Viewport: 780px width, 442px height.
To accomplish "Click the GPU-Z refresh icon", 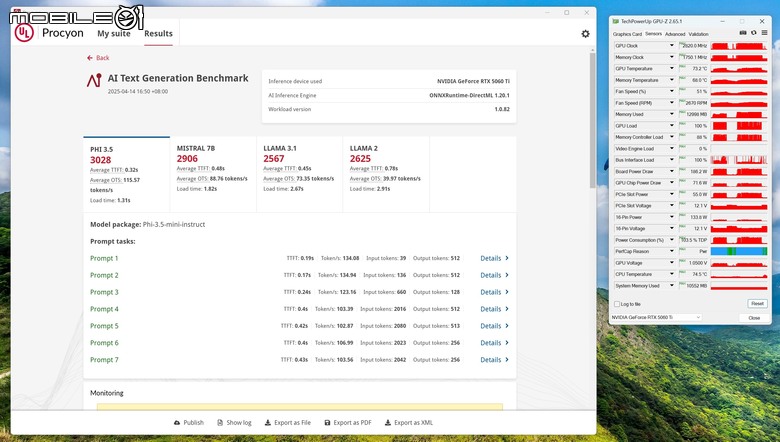I will click(x=754, y=33).
